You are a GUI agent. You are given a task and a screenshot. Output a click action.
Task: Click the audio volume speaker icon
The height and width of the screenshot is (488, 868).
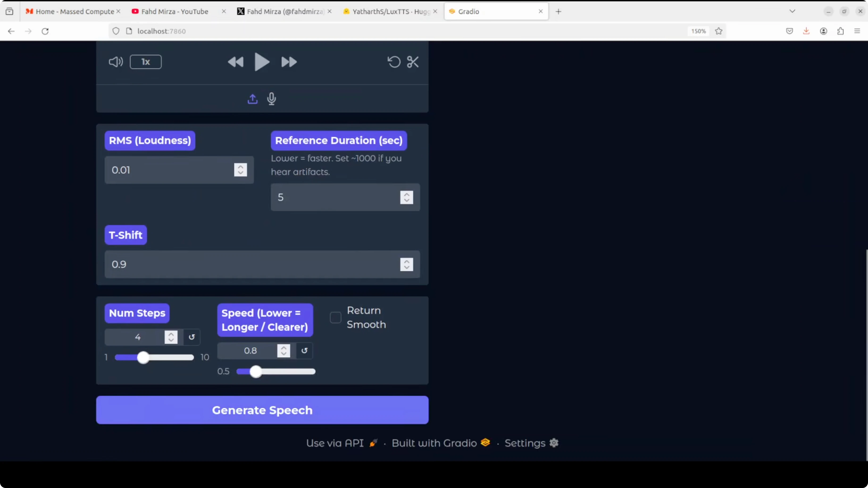coord(116,62)
